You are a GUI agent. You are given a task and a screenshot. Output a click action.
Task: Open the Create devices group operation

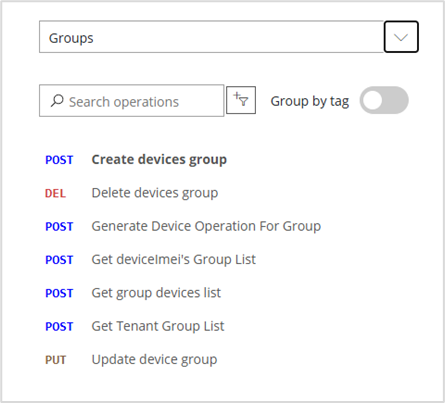[159, 160]
